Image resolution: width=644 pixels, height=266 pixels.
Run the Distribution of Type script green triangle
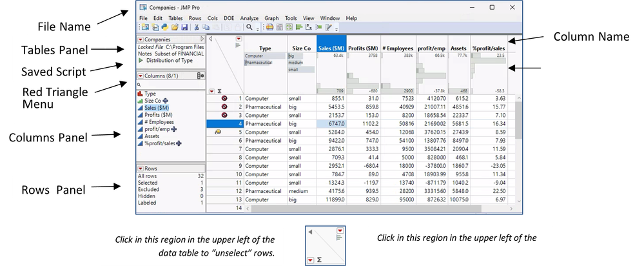pyautogui.click(x=141, y=61)
